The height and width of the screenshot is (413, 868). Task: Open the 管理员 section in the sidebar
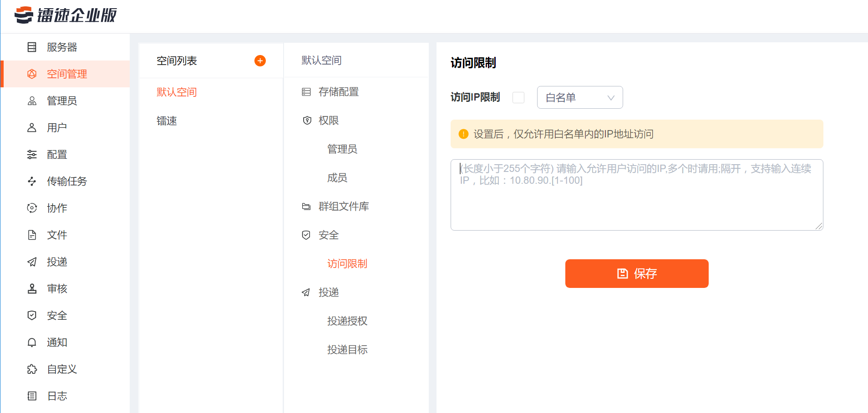coord(32,101)
